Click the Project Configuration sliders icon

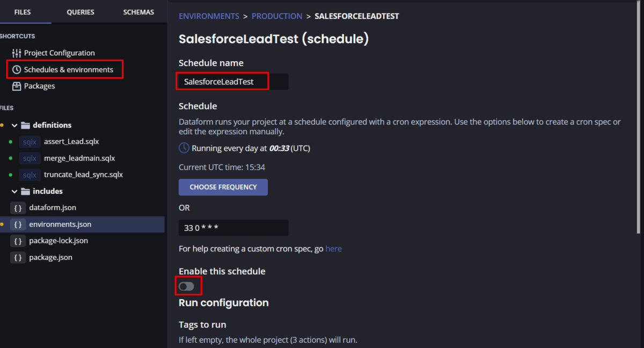pyautogui.click(x=17, y=53)
